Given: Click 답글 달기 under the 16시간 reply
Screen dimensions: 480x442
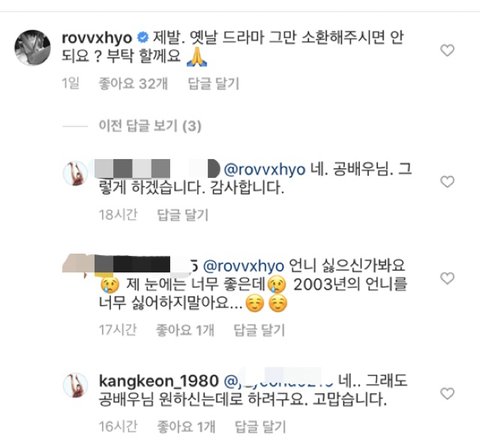Looking at the screenshot, I should coord(260,427).
